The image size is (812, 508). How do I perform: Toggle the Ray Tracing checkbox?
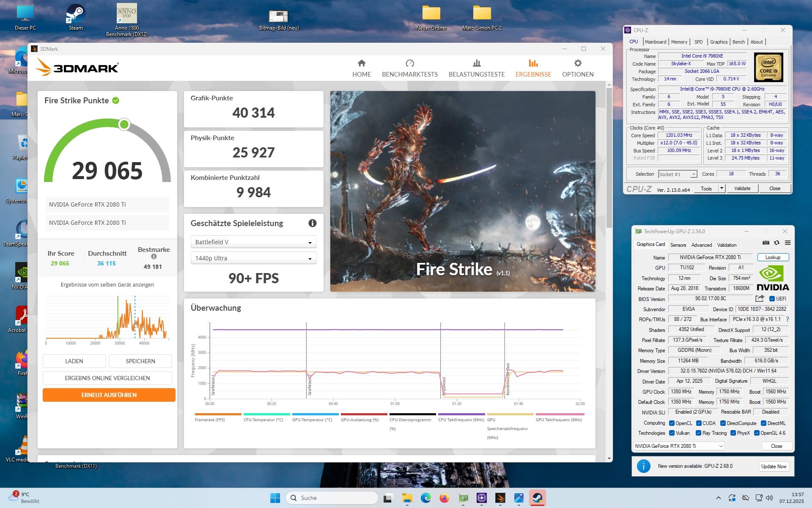(x=699, y=433)
